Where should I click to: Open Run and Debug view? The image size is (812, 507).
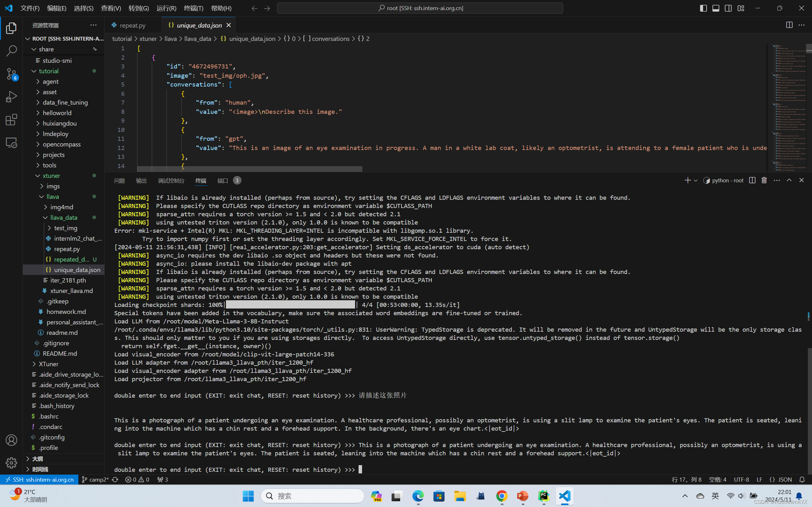[11, 97]
